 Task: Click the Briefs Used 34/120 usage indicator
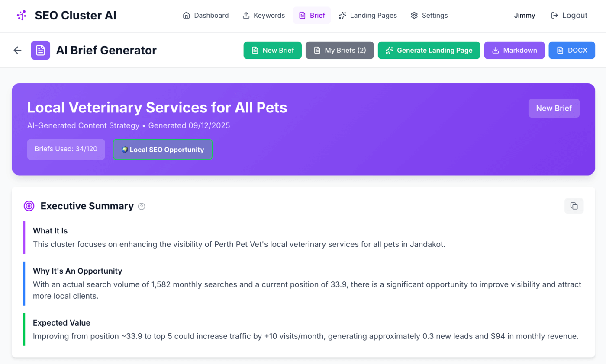(x=66, y=150)
